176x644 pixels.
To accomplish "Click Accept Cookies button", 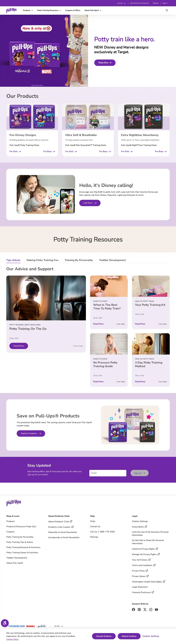I will click(x=104, y=636).
